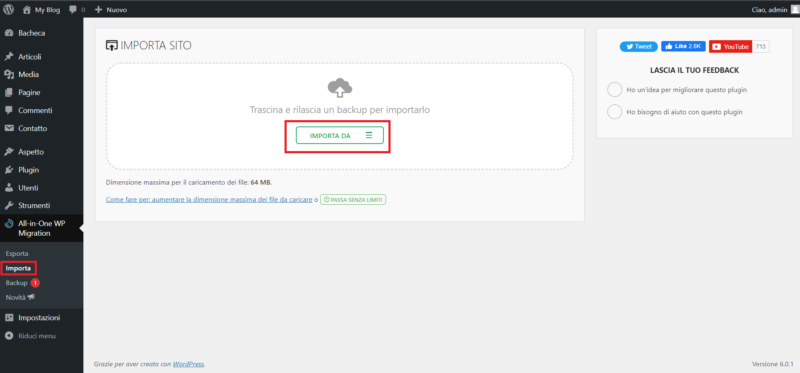Image resolution: width=800 pixels, height=373 pixels.
Task: Open the Impostazioni settings menu
Action: coord(39,317)
